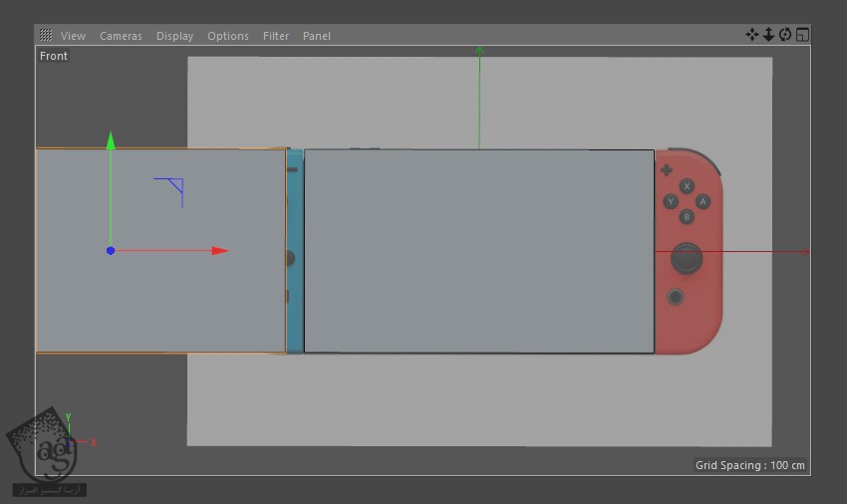Click the rotate camera navigation icon

[x=785, y=35]
